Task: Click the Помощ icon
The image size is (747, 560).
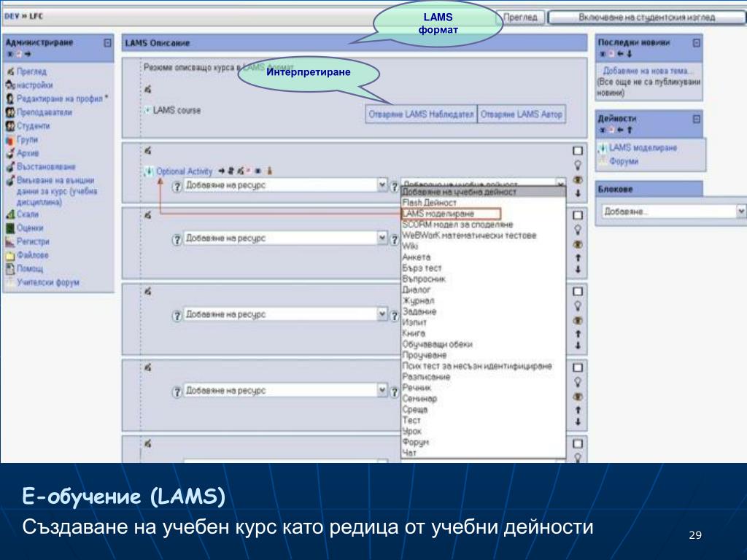Action: [x=10, y=268]
